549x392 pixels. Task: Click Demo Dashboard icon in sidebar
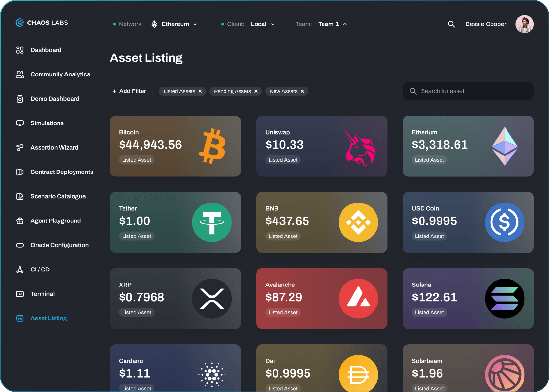(20, 99)
